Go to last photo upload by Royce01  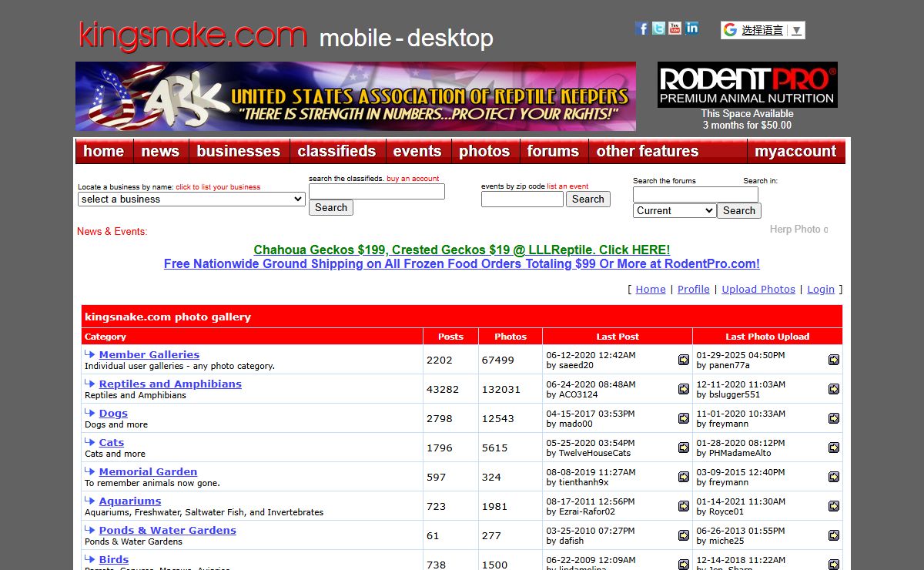point(834,506)
